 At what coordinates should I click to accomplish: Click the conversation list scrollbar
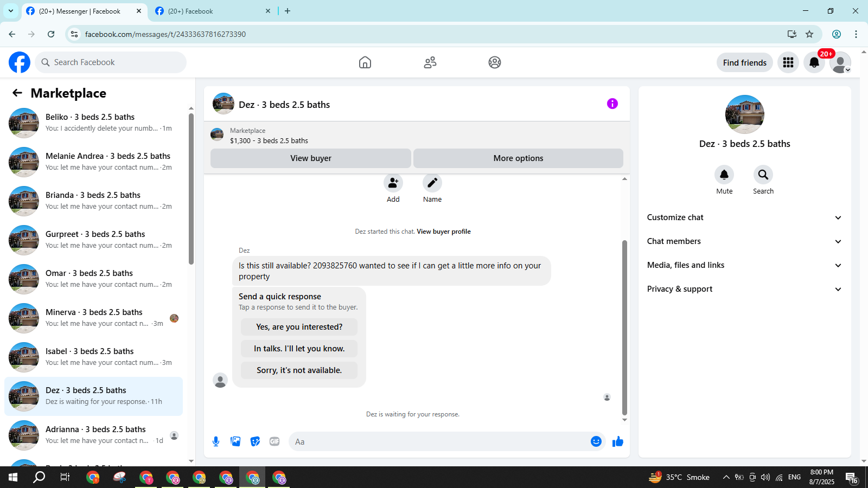coord(191,189)
